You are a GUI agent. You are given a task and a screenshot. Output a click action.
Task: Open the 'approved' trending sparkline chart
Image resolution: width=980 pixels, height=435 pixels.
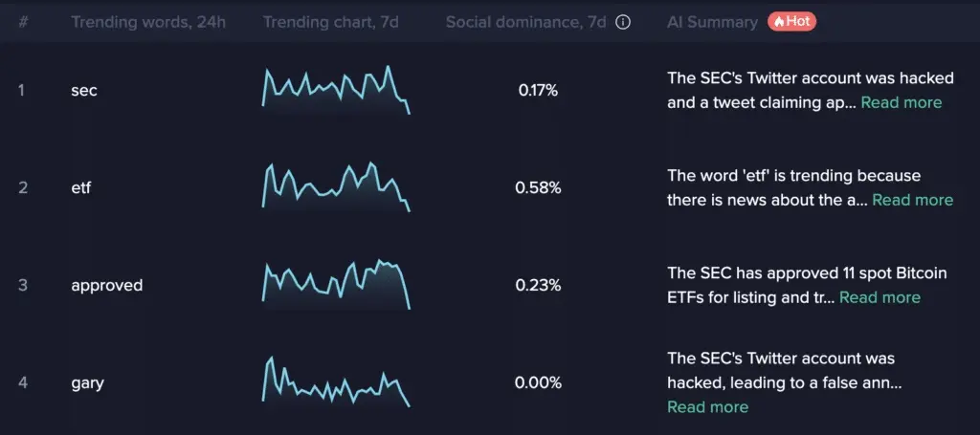click(336, 284)
